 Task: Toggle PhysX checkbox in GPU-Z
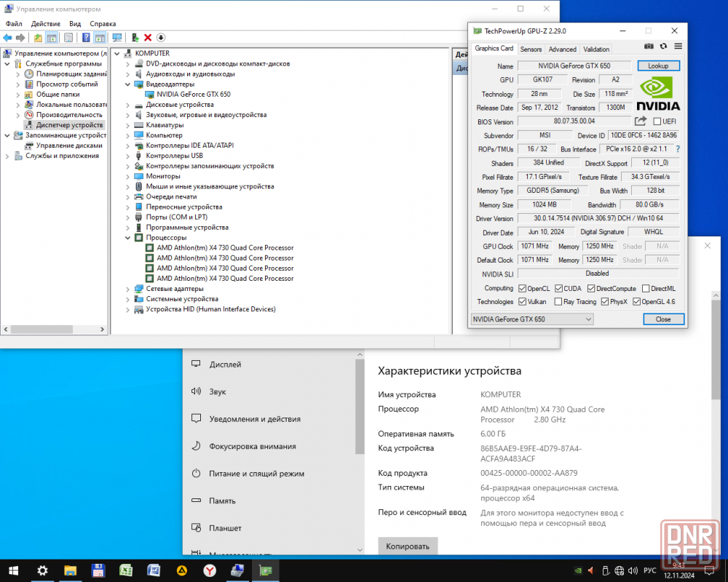coord(604,302)
